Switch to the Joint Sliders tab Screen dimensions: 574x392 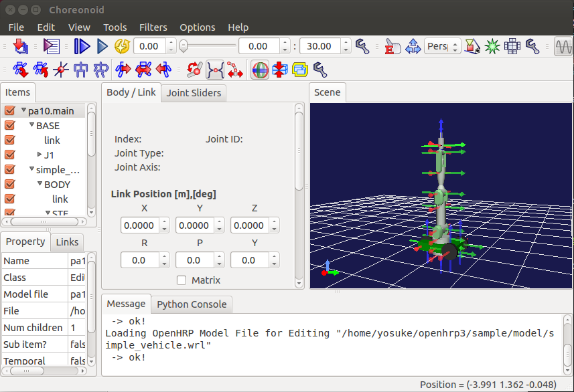(194, 93)
